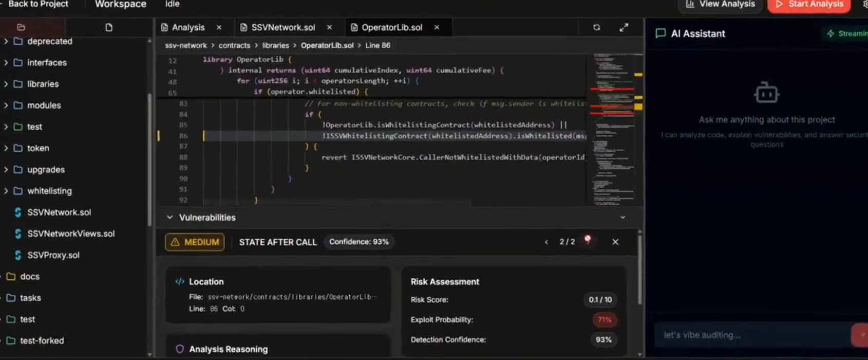Dismiss the vulnerability panel with X icon

coord(615,242)
